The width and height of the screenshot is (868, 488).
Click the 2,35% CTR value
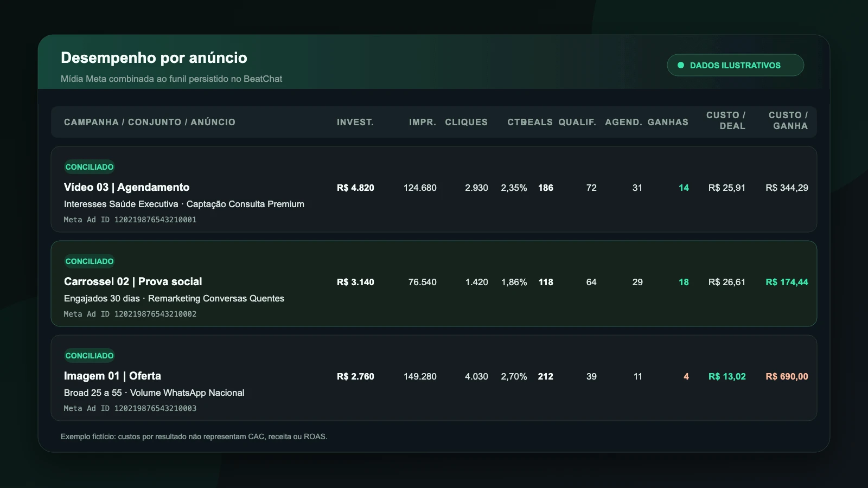point(514,188)
